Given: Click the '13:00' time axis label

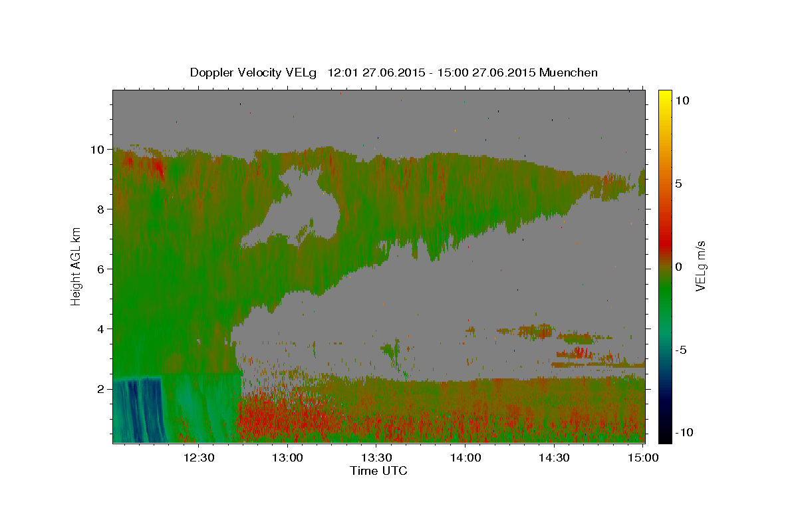Looking at the screenshot, I should coord(288,458).
